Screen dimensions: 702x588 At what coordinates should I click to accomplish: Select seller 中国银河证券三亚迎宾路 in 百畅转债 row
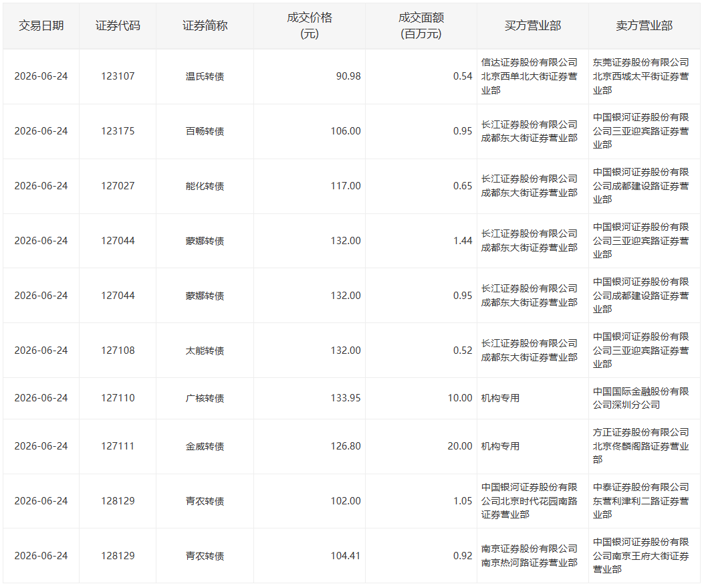click(641, 131)
